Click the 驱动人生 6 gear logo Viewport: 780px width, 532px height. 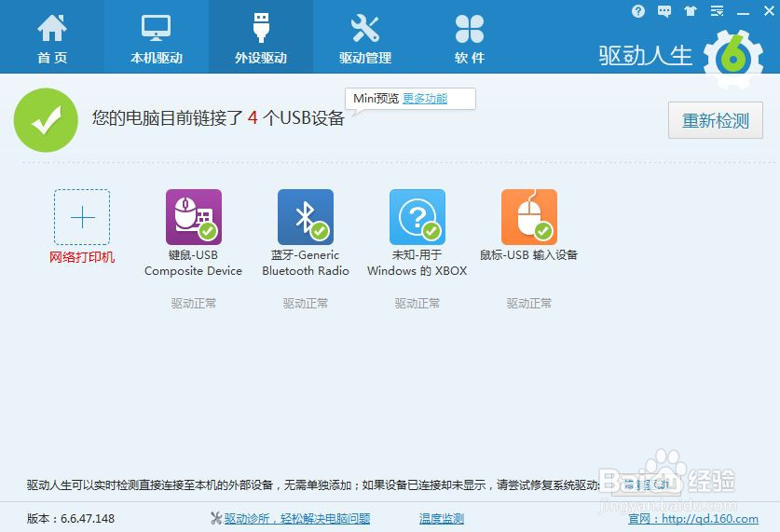tap(732, 59)
